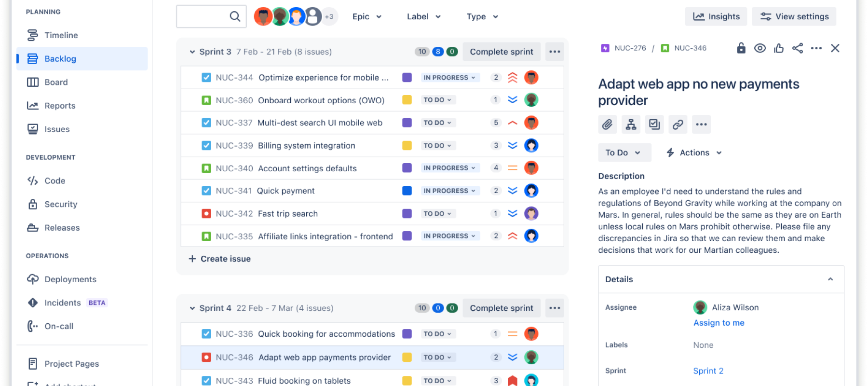Open Sprint 3 more options menu
868x386 pixels.
(555, 52)
